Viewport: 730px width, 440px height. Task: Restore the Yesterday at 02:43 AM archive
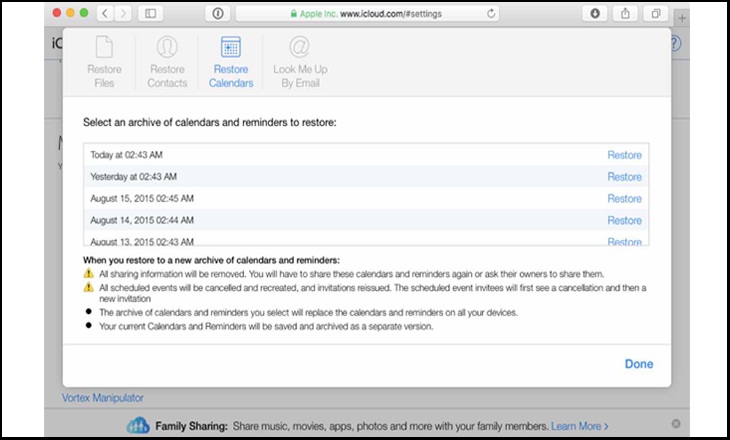pos(624,177)
